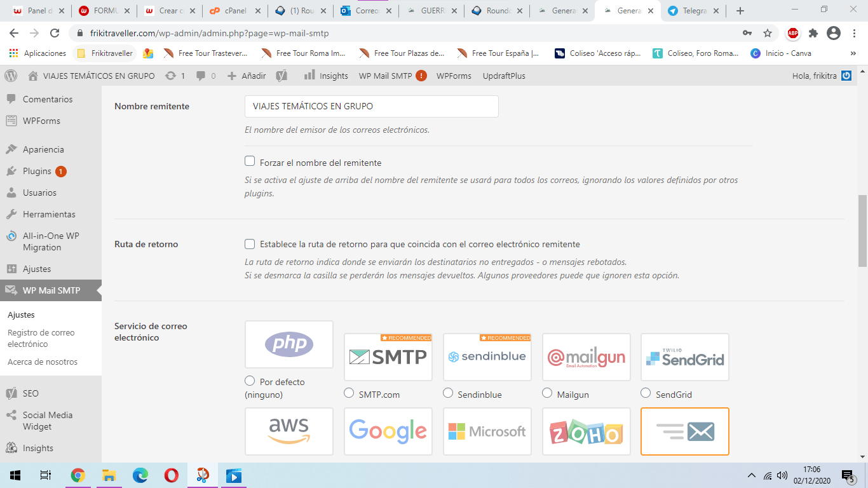Open the UpdraftPlus admin bar menu
Viewport: 868px width, 488px height.
coord(504,76)
